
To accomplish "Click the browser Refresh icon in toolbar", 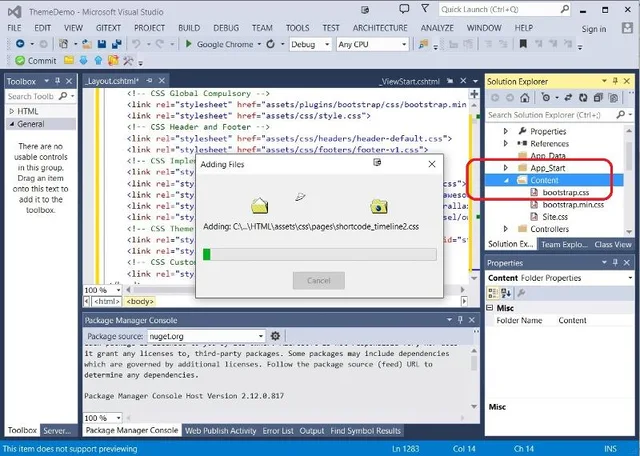I will [270, 44].
